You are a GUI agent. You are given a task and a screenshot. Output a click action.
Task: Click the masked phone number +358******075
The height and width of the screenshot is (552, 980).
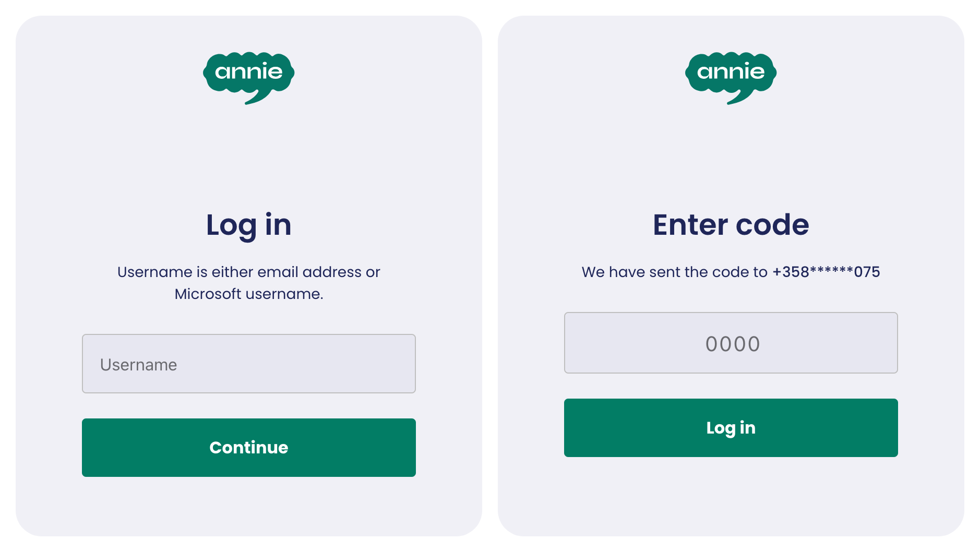pyautogui.click(x=826, y=272)
